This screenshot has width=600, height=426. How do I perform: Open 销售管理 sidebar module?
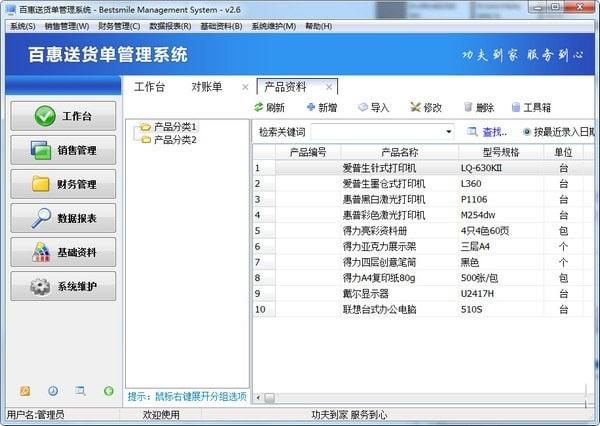63,150
